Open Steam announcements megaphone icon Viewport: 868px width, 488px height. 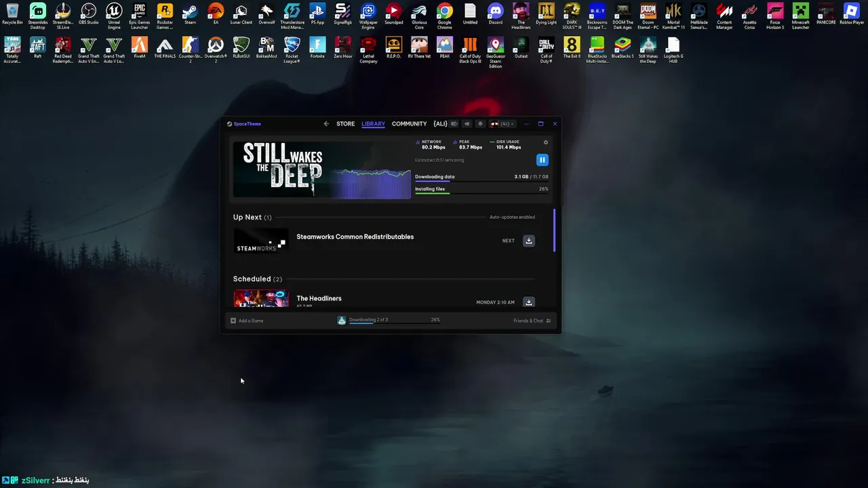(467, 124)
